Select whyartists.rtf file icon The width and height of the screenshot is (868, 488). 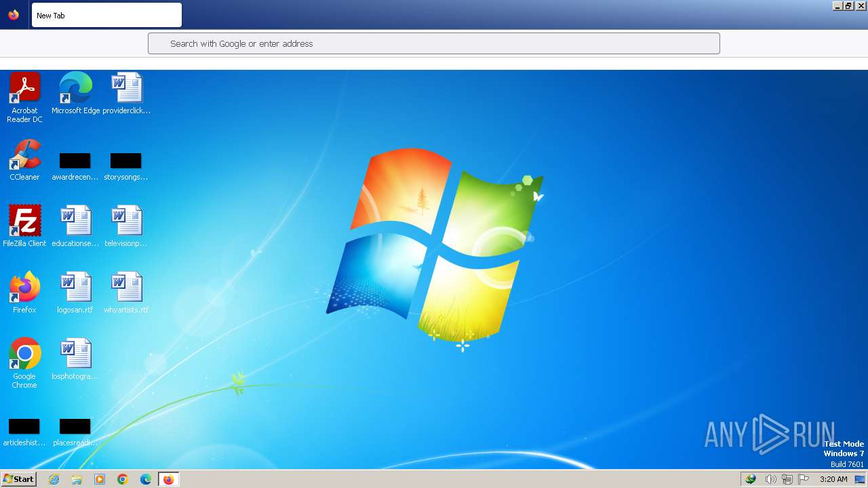[126, 293]
